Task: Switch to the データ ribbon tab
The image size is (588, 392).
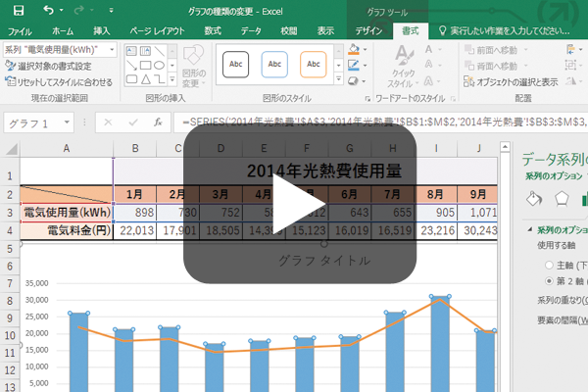Action: pos(251,31)
